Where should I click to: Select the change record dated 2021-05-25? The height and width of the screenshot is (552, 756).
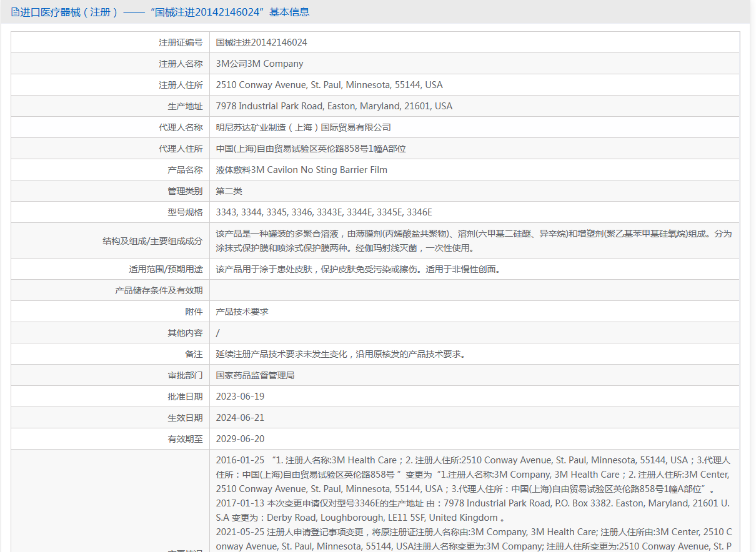[x=474, y=539]
